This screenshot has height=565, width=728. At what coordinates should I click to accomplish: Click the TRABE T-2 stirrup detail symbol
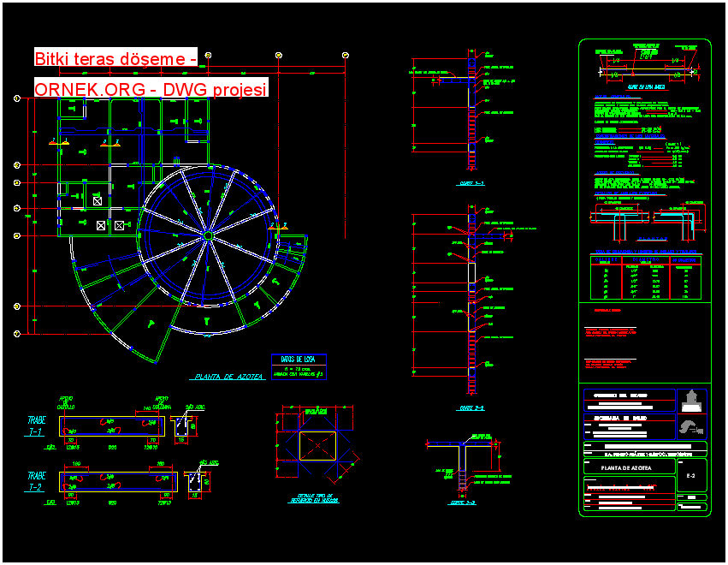(197, 482)
